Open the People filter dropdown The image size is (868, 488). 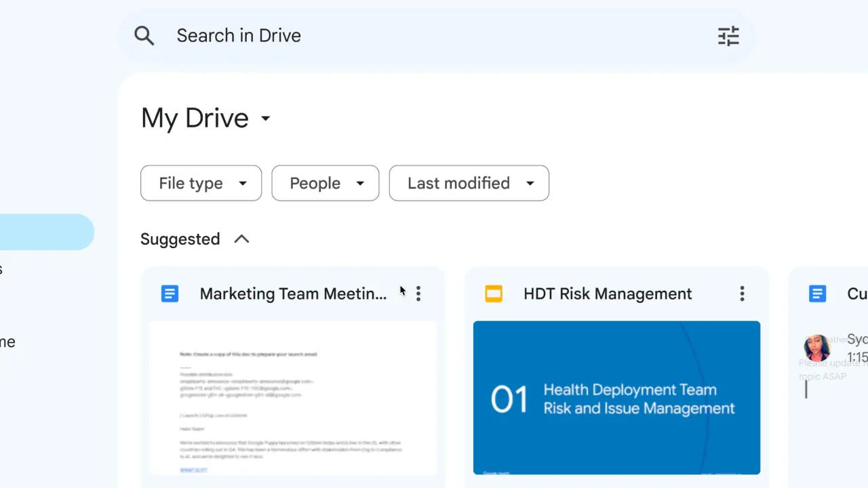(325, 183)
